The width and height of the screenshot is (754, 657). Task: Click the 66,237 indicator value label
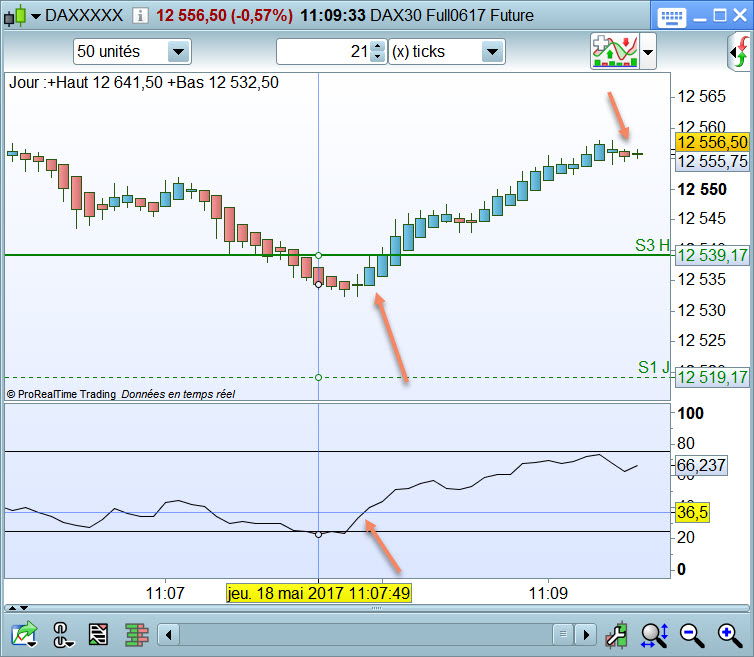coord(701,465)
